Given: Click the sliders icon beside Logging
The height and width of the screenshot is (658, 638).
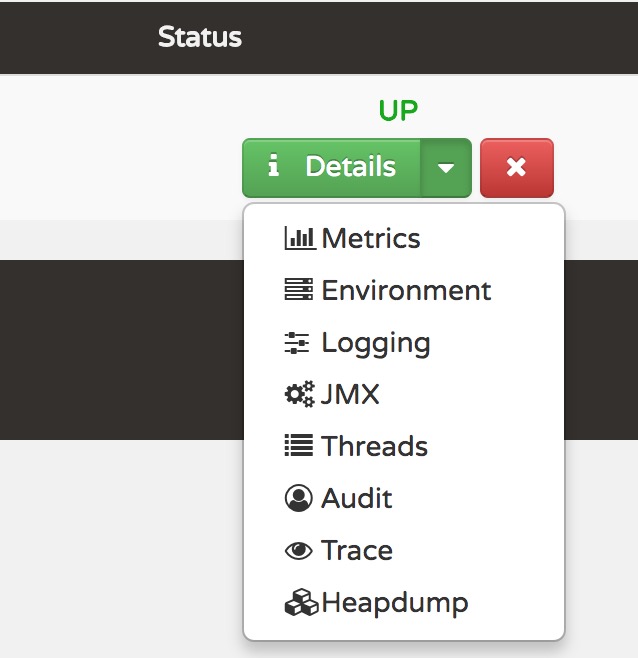Looking at the screenshot, I should 297,342.
